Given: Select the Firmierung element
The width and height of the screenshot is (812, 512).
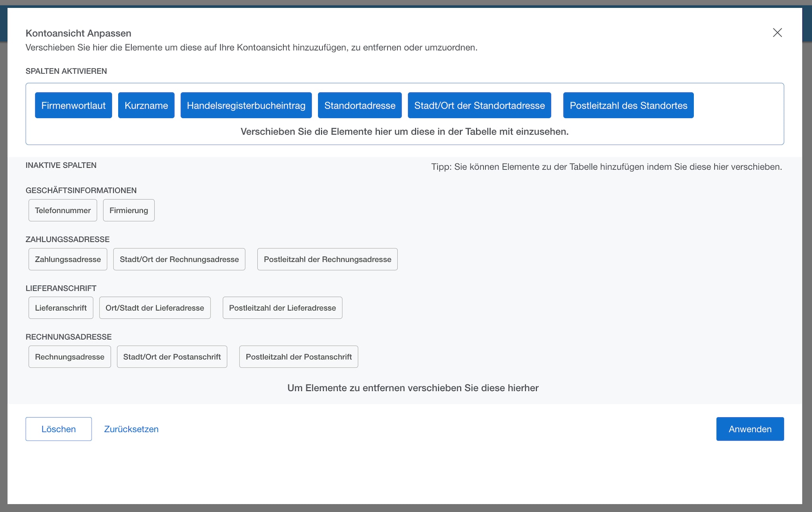Looking at the screenshot, I should [x=128, y=210].
